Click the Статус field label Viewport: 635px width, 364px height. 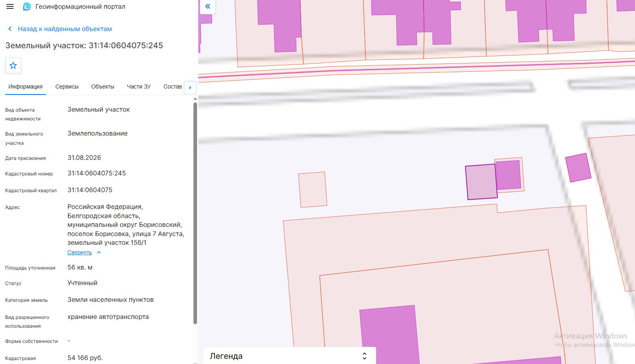[x=13, y=283]
